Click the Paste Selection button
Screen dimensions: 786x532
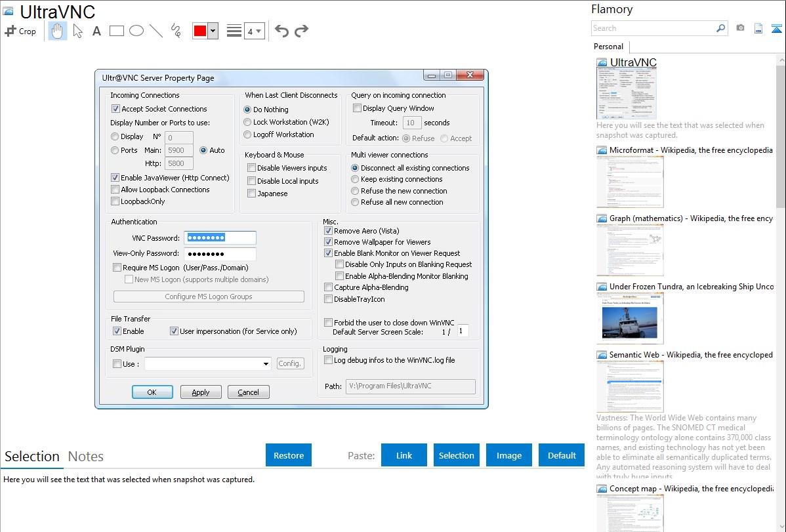pyautogui.click(x=456, y=455)
